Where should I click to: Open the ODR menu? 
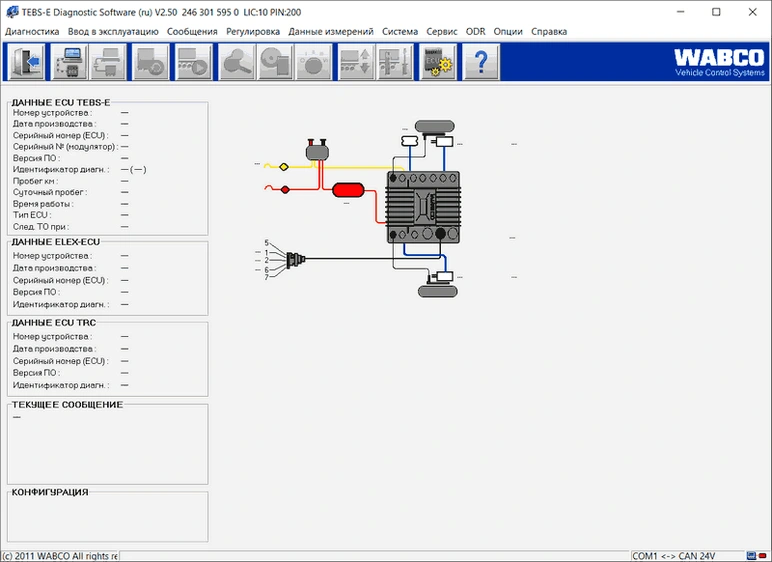coord(476,32)
